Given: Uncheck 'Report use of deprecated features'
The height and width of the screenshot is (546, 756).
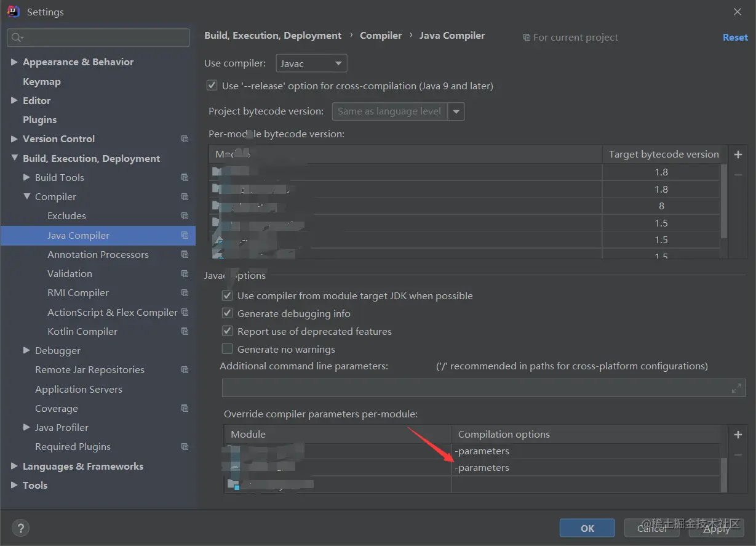Looking at the screenshot, I should coord(227,331).
